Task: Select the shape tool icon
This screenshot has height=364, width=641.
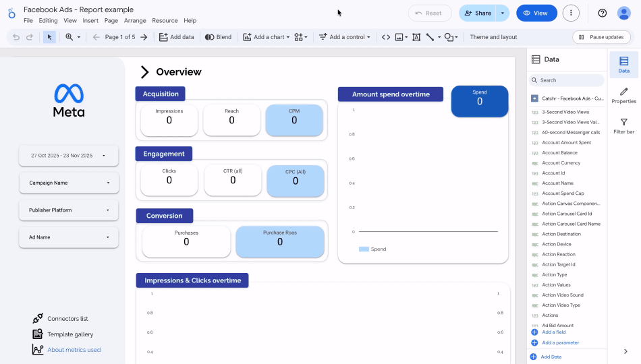Action: pyautogui.click(x=449, y=37)
